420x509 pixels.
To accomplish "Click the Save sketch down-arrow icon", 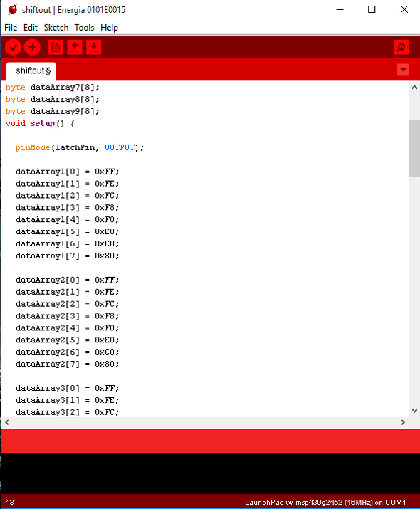I will point(94,48).
